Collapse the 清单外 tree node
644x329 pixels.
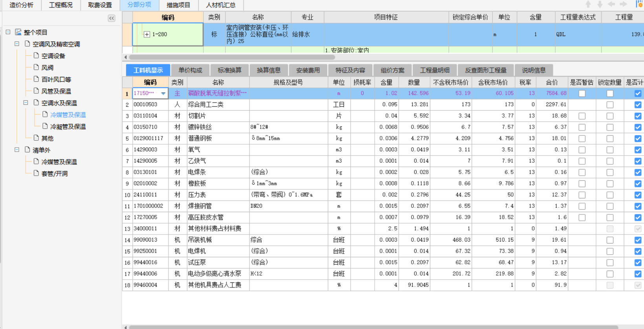(17, 150)
